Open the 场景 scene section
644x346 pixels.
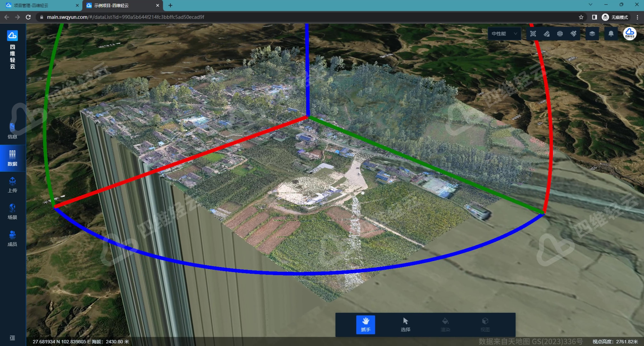12,212
